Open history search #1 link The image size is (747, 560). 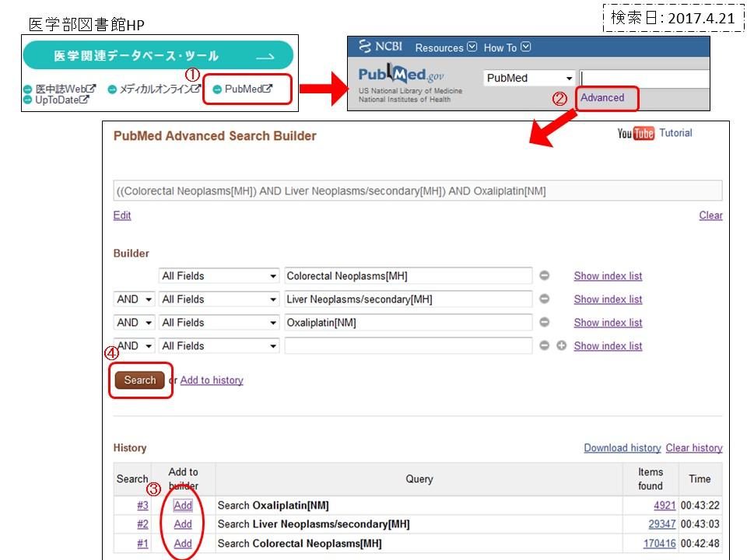pos(142,544)
